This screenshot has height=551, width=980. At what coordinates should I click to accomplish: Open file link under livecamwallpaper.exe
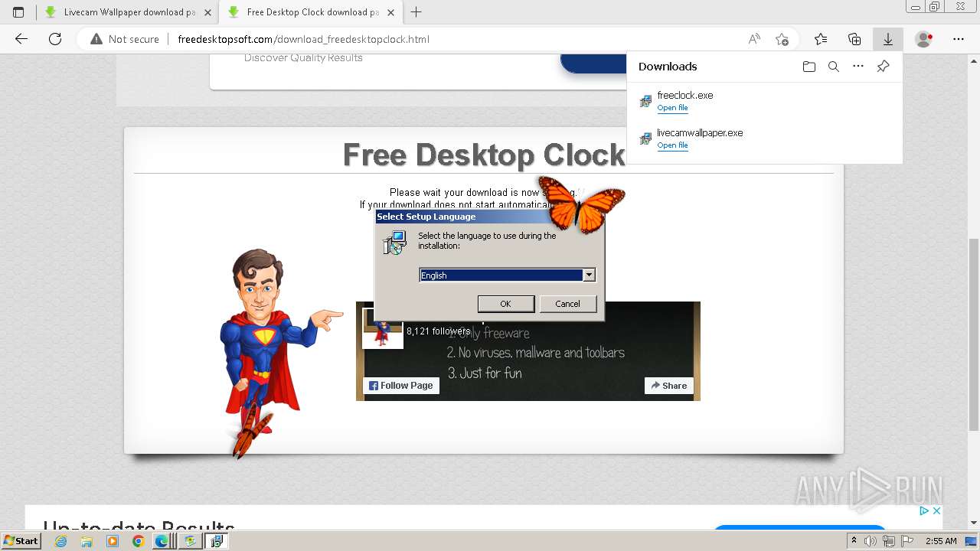(x=672, y=145)
